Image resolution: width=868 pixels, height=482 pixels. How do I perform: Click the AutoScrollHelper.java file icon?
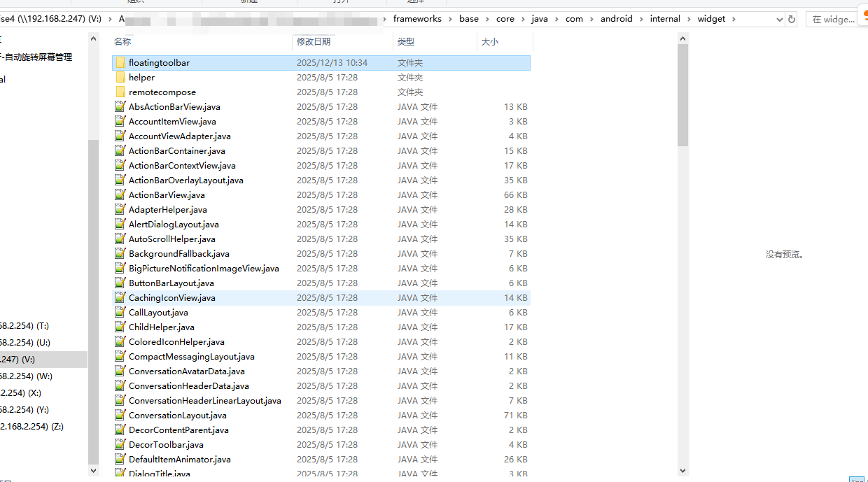(120, 239)
